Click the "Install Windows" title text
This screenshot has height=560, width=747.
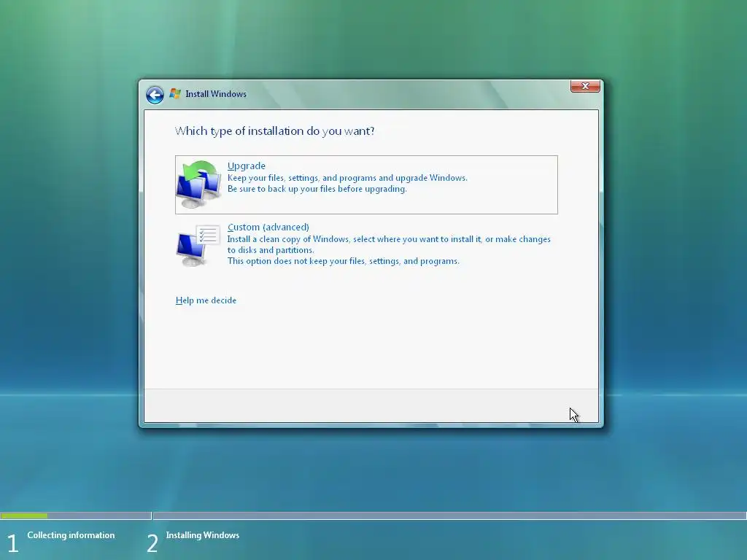pos(216,94)
